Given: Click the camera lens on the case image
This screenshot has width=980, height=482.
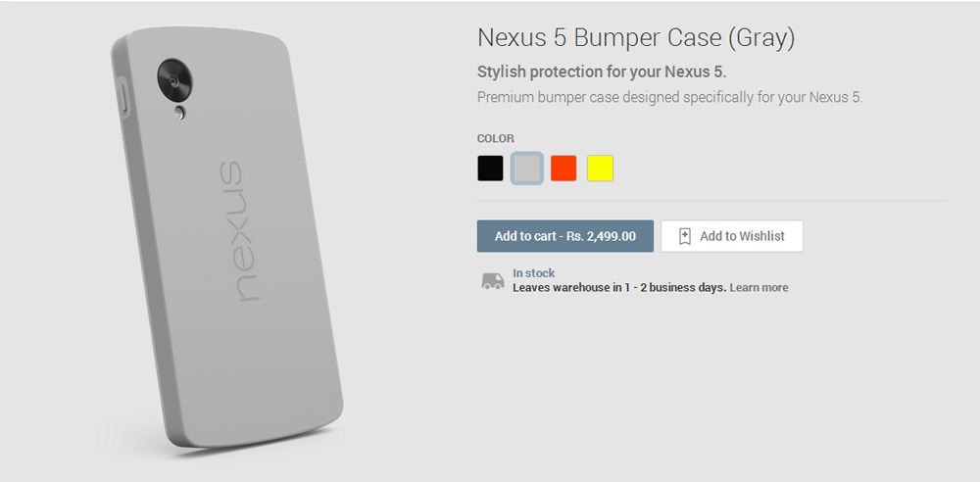Looking at the screenshot, I should tap(174, 79).
